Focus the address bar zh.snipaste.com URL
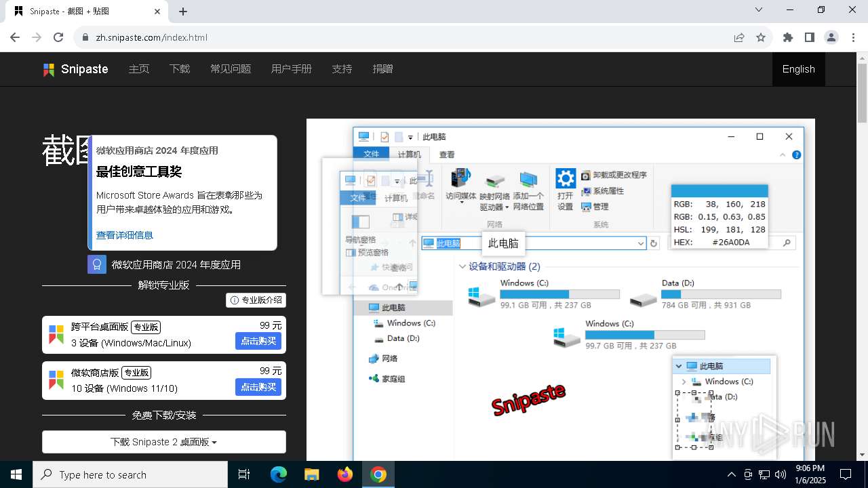This screenshot has height=488, width=868. coord(152,37)
